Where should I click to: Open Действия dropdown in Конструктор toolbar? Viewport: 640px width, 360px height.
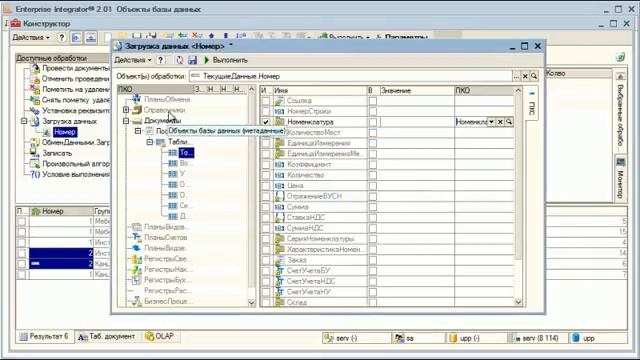click(31, 38)
